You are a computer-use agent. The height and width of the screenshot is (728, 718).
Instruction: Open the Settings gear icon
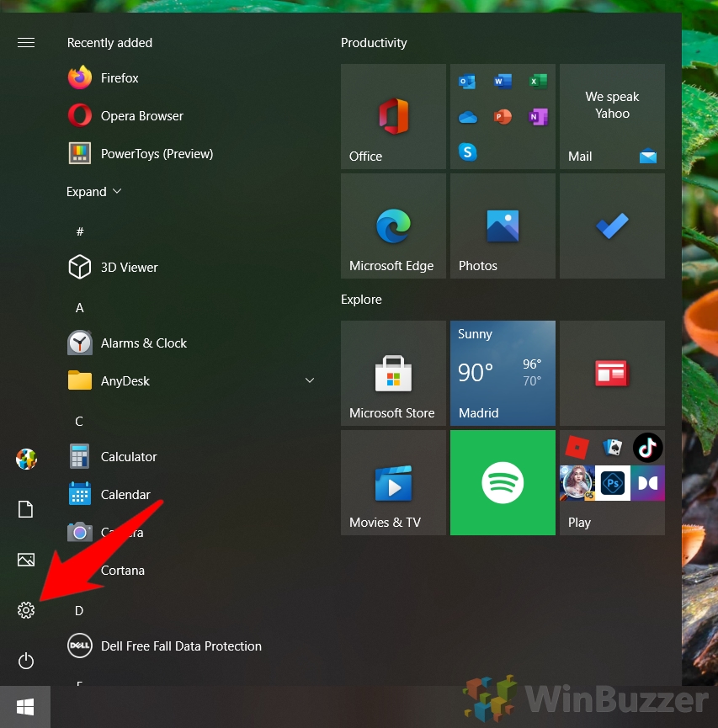point(26,609)
